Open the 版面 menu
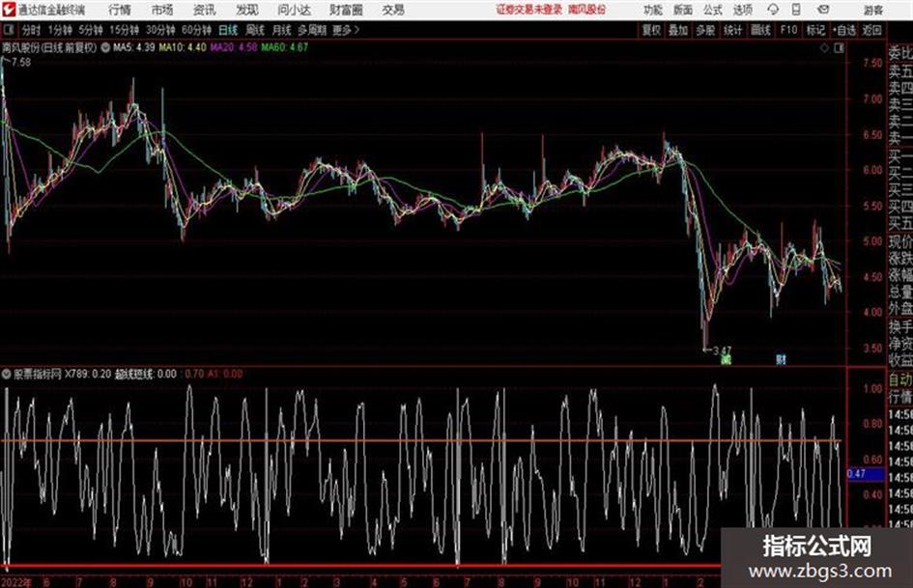913x588 pixels. pos(682,10)
